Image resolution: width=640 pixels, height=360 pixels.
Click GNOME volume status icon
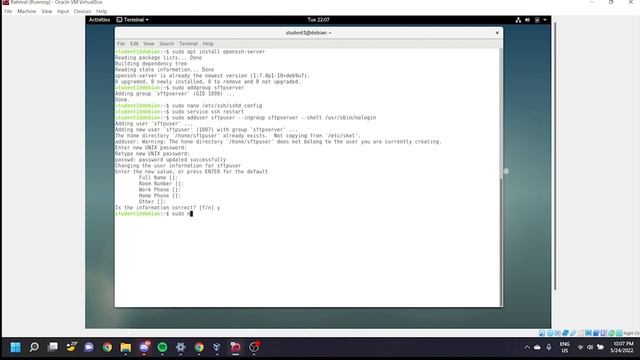tap(528, 20)
